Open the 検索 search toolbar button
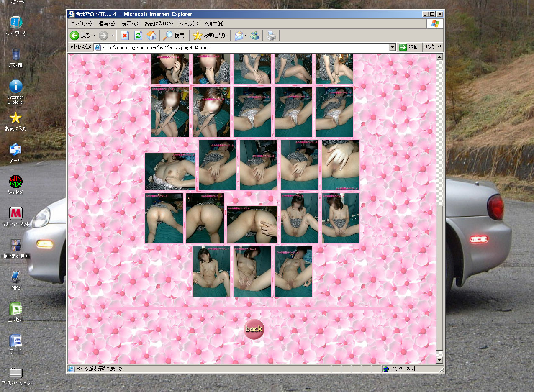 174,36
